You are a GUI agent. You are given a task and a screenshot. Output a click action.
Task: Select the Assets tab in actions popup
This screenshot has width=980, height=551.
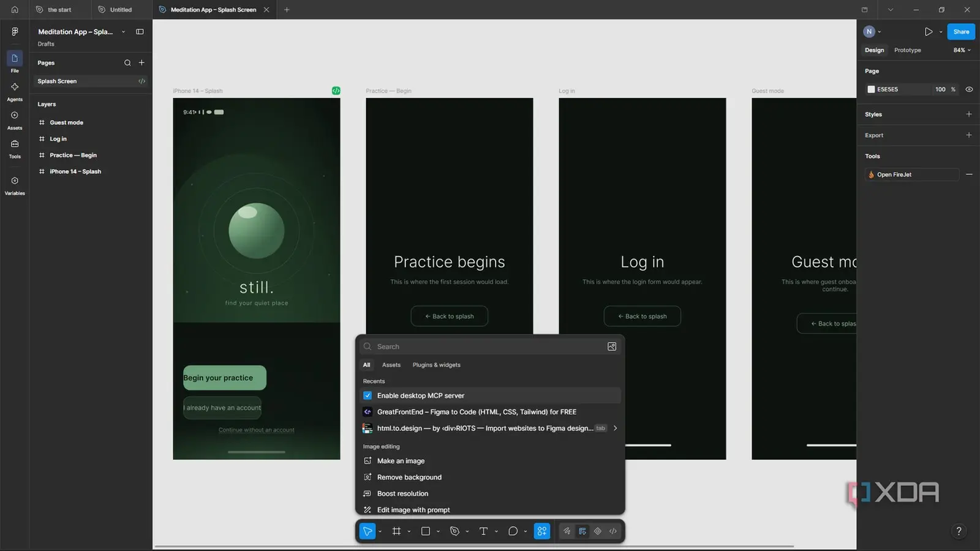391,365
